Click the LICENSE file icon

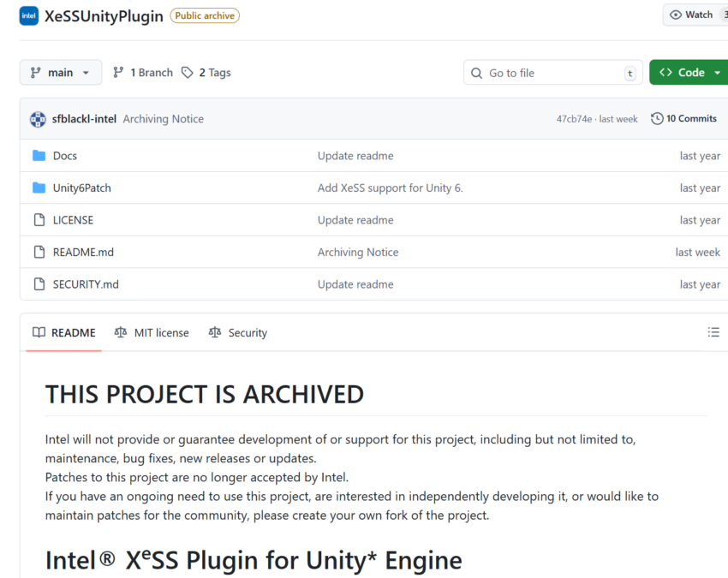click(x=39, y=220)
